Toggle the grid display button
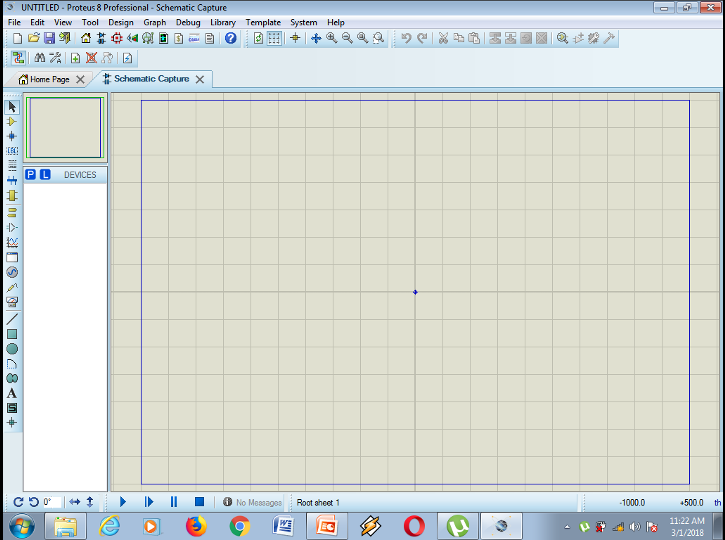 [x=274, y=38]
